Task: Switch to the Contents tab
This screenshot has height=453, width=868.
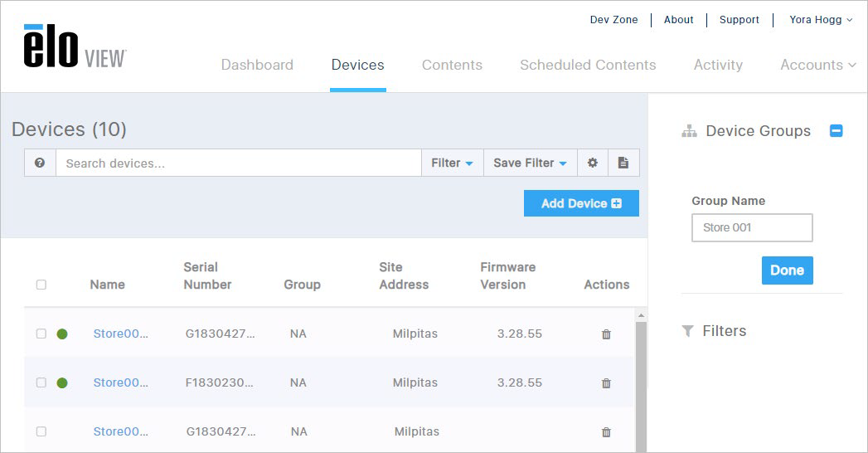Action: coord(452,65)
